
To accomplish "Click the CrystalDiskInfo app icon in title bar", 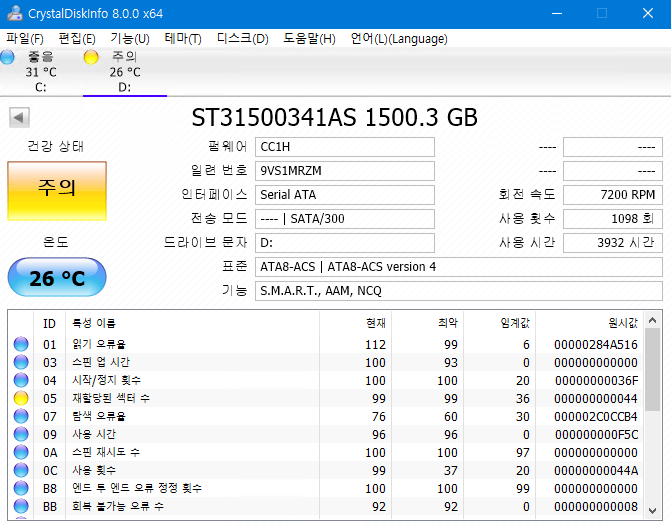I will point(15,13).
